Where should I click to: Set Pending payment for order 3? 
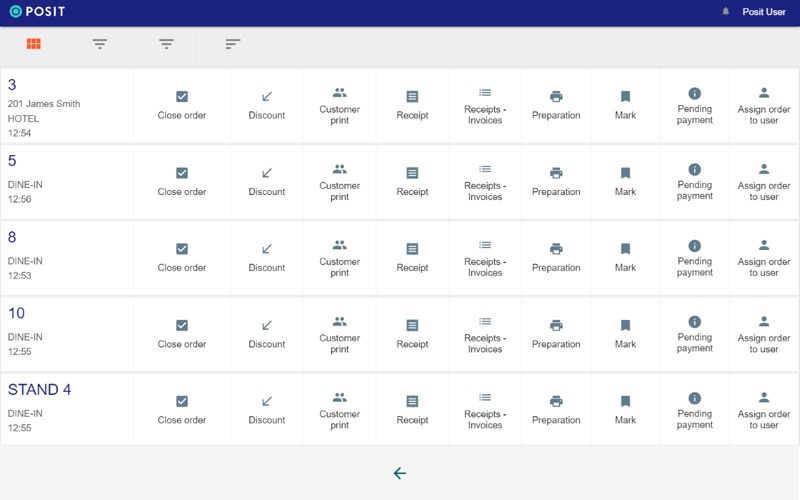click(695, 106)
